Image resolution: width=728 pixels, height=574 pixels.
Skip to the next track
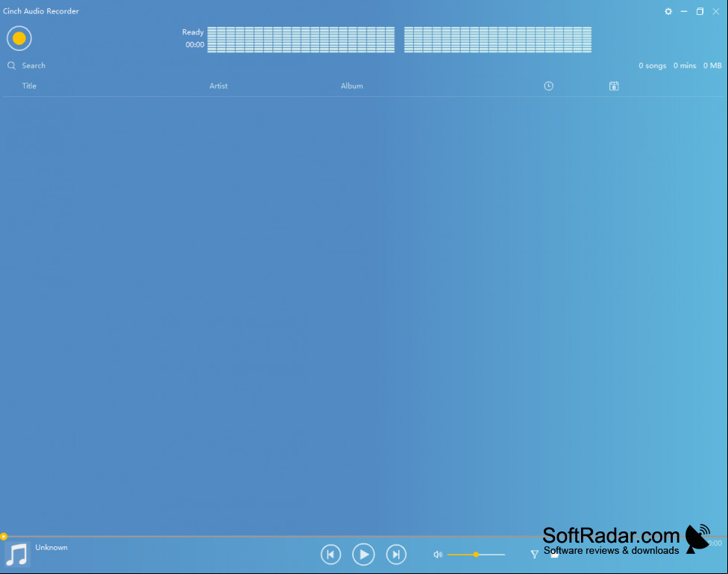point(396,555)
